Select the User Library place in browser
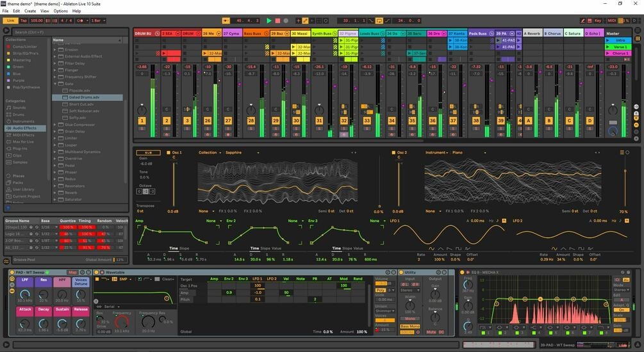This screenshot has height=352, width=644. [24, 189]
